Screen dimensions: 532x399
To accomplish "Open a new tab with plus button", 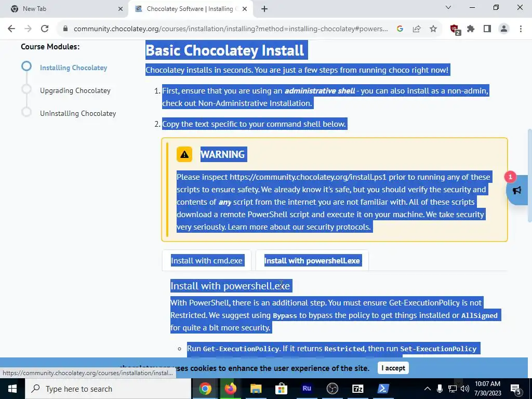I will tap(264, 9).
